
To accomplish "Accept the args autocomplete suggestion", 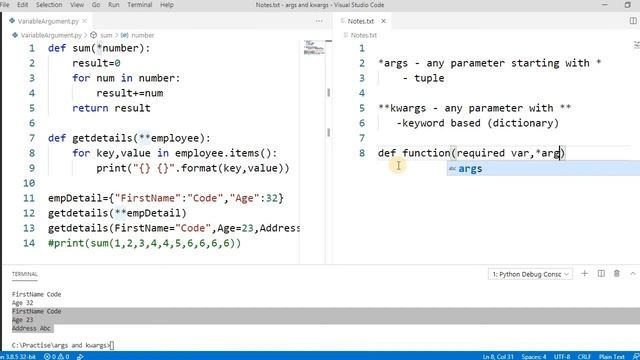I will [x=543, y=169].
